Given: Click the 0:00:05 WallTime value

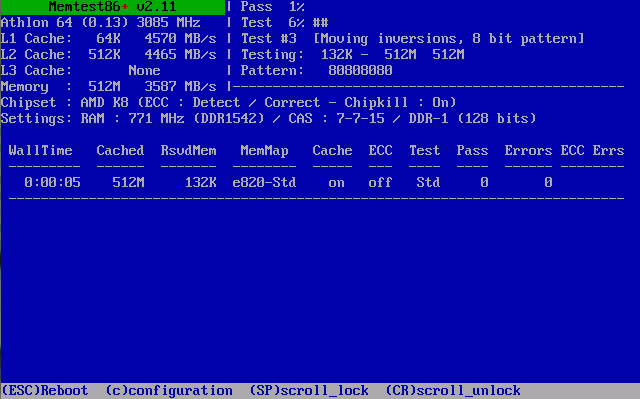Looking at the screenshot, I should [52, 182].
